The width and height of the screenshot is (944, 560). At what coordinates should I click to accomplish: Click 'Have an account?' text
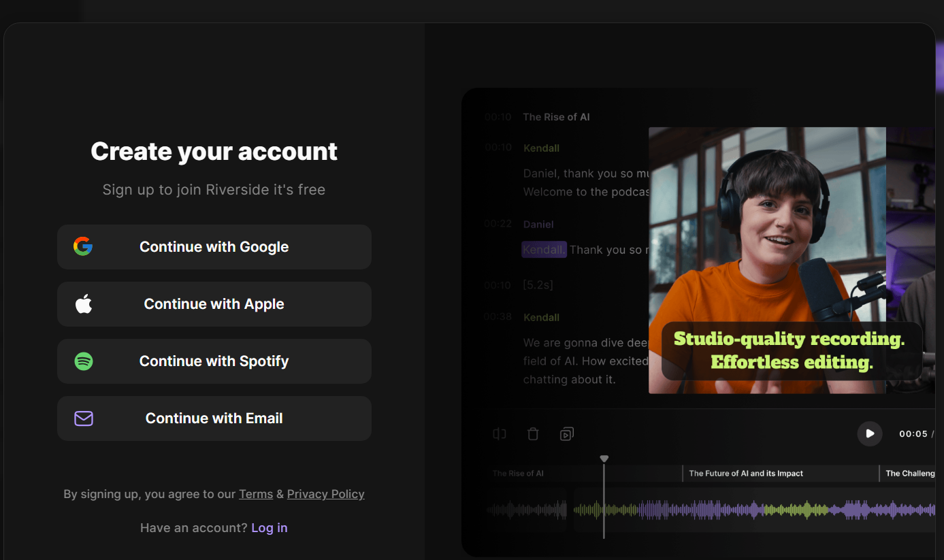[x=194, y=528]
